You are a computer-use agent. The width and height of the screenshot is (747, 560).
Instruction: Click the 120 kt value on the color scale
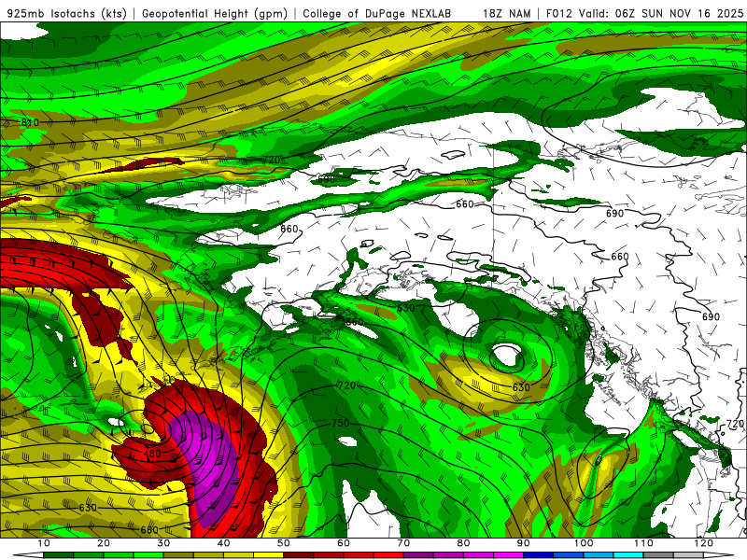704,543
